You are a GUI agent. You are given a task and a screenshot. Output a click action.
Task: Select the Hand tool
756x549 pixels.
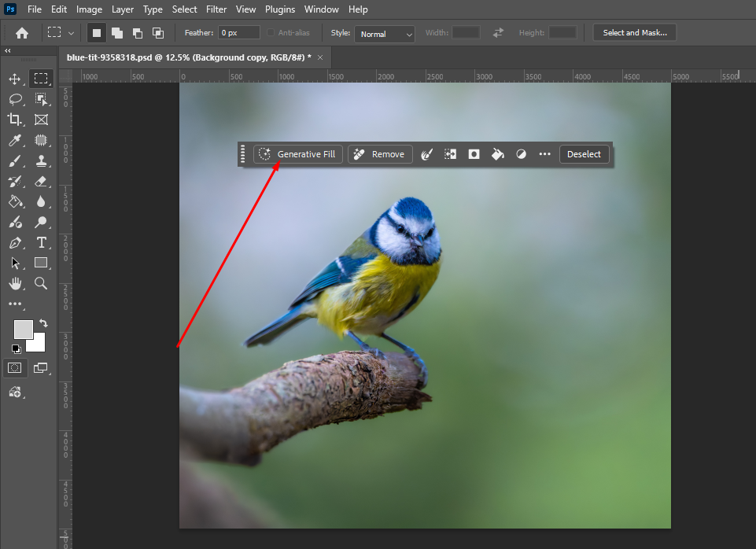(x=16, y=284)
